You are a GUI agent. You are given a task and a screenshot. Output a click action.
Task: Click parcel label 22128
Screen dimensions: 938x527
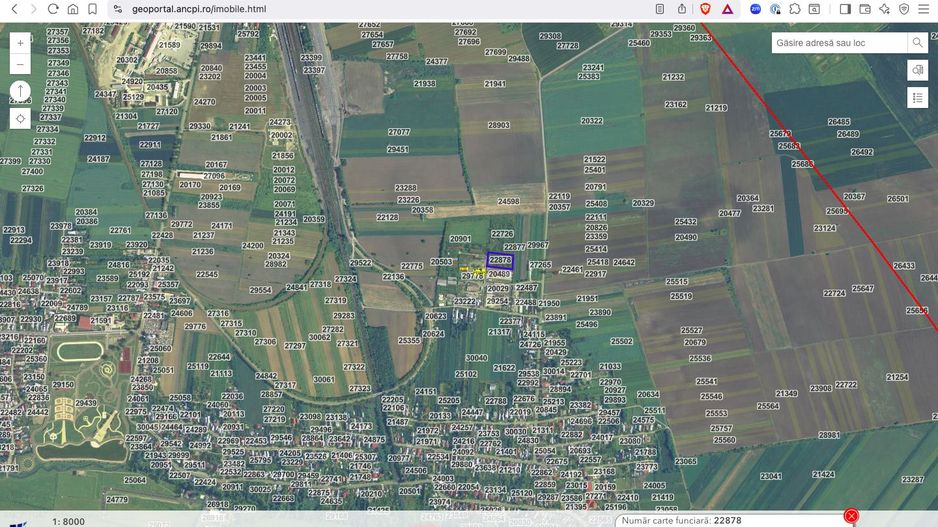(387, 217)
